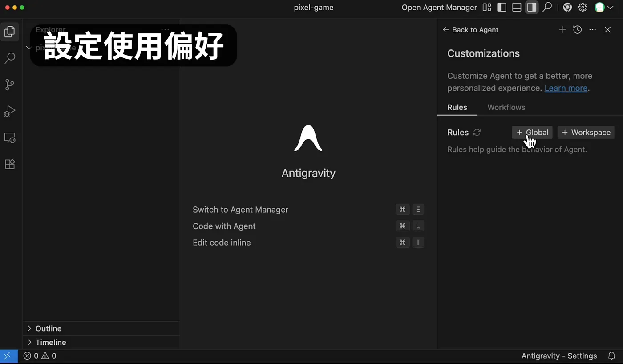The image size is (623, 364).
Task: Add a Global rule
Action: click(532, 133)
